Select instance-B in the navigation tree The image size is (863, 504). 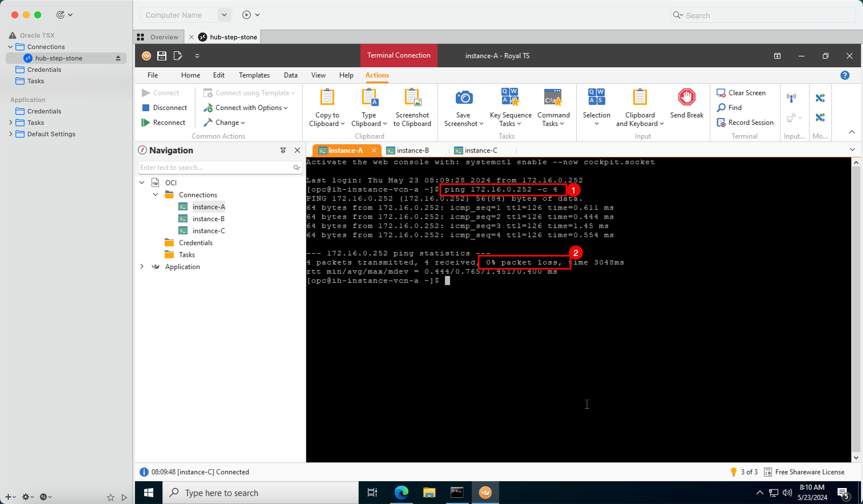(x=208, y=218)
